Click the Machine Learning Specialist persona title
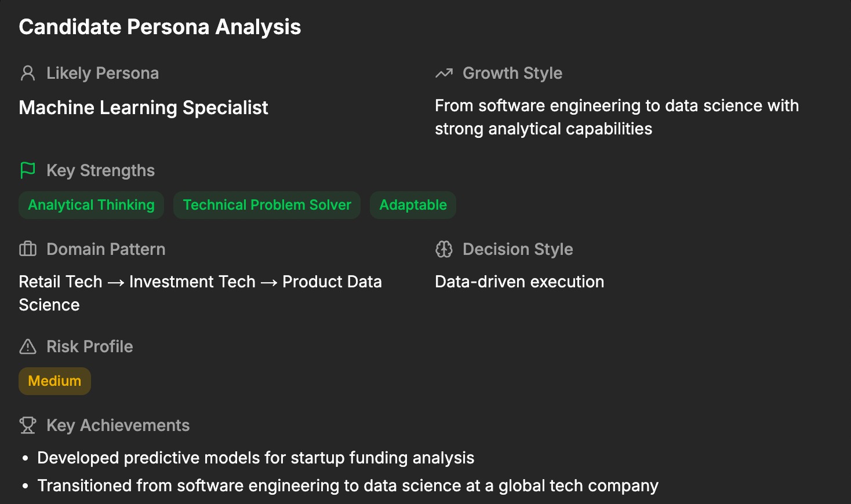The height and width of the screenshot is (504, 851). coord(144,108)
